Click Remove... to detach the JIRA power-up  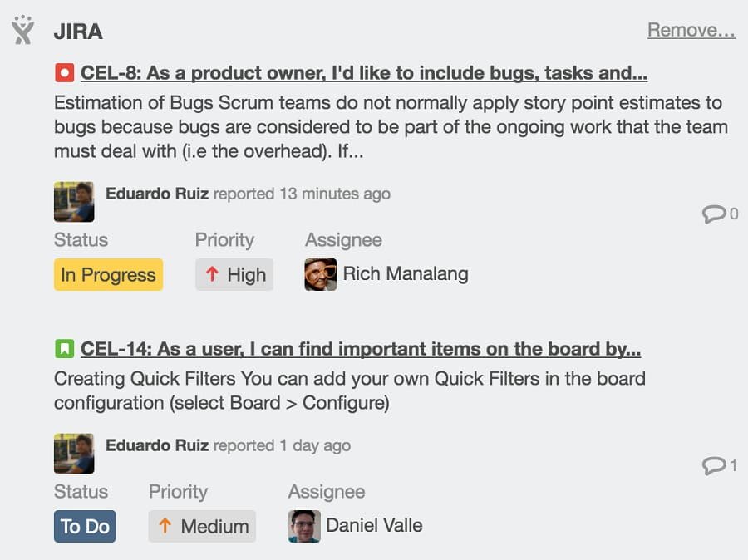point(691,30)
